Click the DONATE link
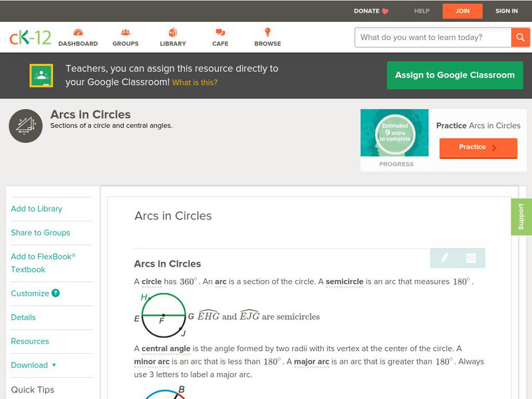 (366, 11)
